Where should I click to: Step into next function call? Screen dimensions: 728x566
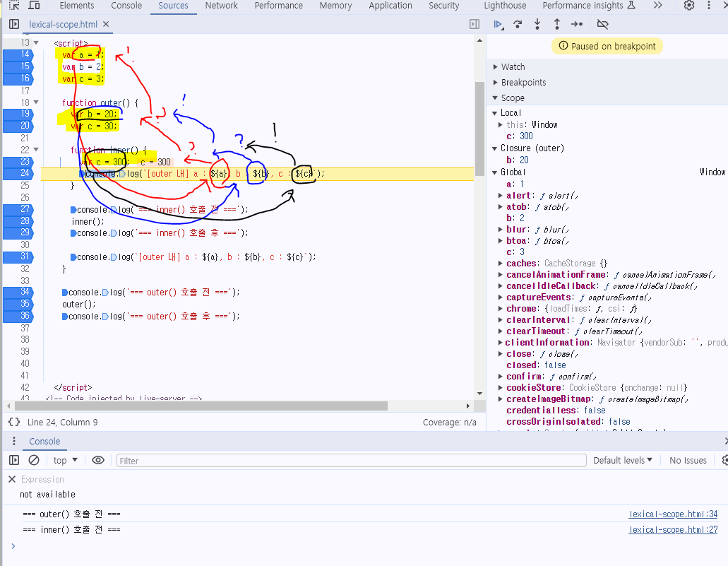[x=537, y=24]
